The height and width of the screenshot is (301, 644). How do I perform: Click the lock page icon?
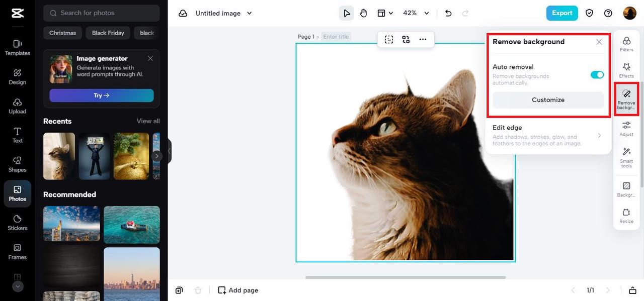pyautogui.click(x=632, y=290)
